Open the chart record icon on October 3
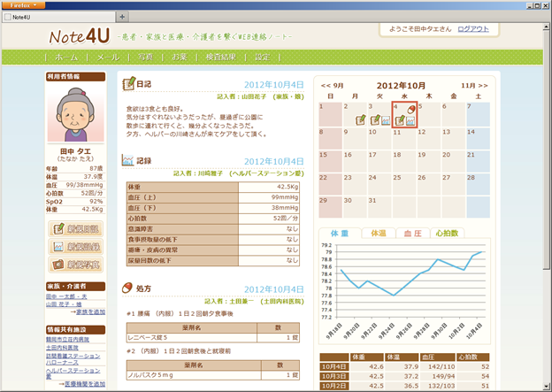This screenshot has height=392, width=552. 385,120
